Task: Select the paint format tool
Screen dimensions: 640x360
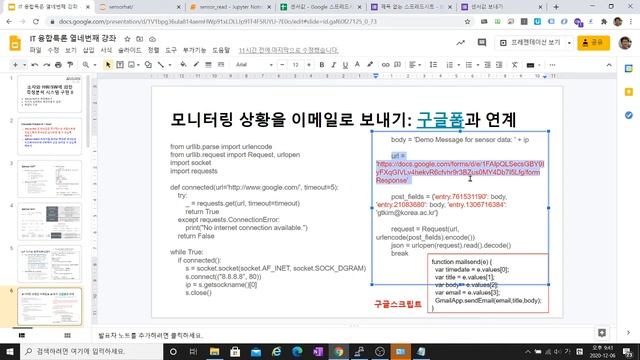Action: 70,65
